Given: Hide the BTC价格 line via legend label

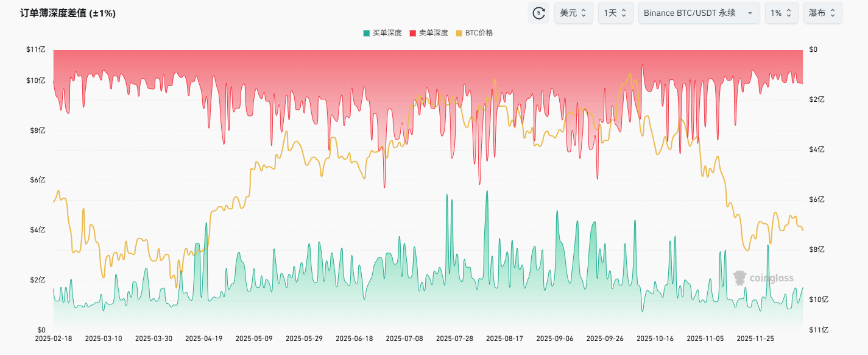Looking at the screenshot, I should pyautogui.click(x=479, y=33).
